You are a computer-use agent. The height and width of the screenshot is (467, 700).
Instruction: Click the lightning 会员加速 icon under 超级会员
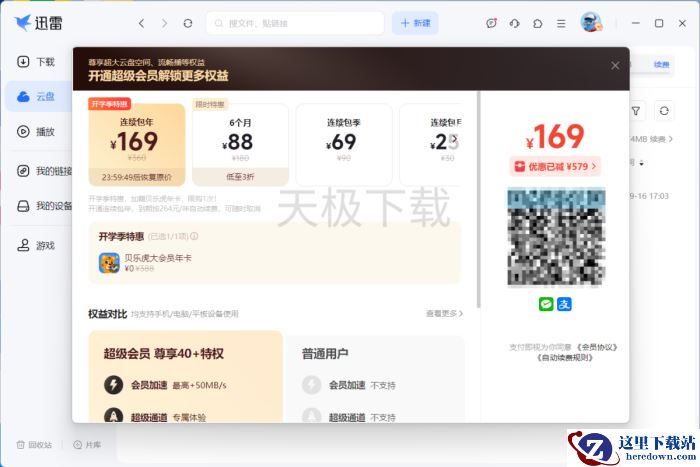coord(113,385)
